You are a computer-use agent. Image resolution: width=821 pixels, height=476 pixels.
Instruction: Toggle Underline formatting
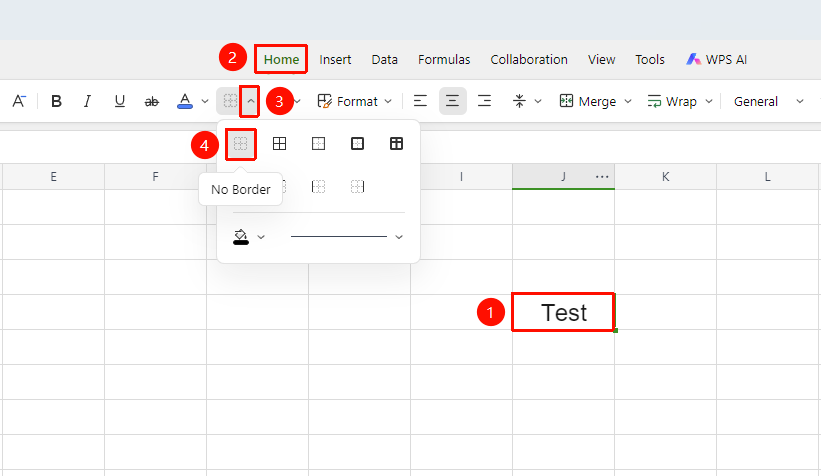pyautogui.click(x=119, y=101)
